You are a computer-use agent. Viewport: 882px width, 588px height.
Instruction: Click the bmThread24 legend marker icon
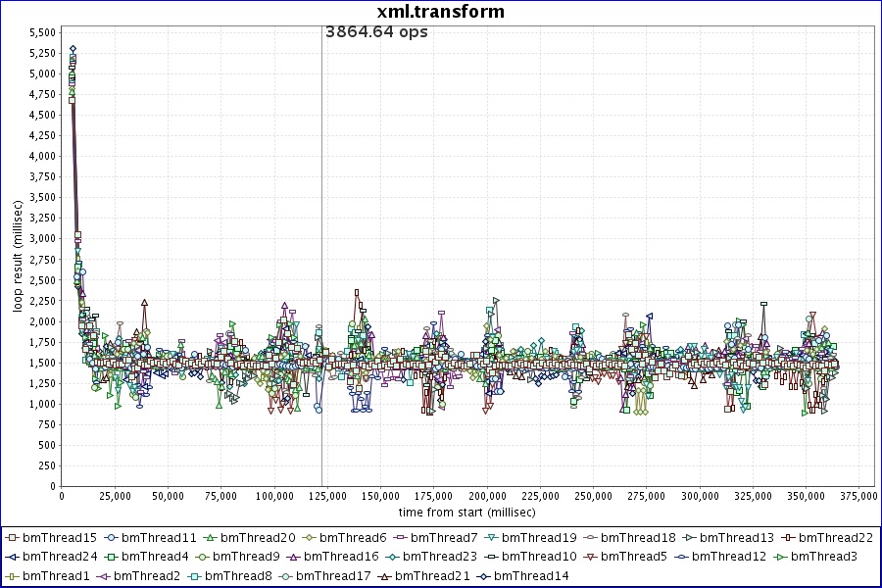point(12,557)
